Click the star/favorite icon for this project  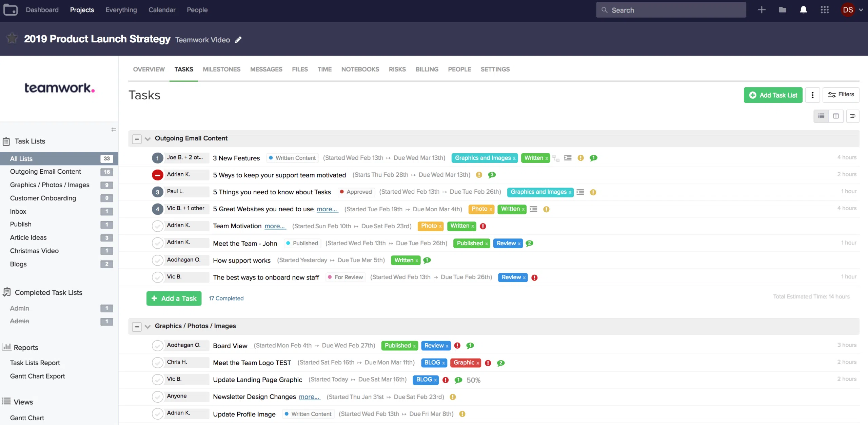click(12, 39)
